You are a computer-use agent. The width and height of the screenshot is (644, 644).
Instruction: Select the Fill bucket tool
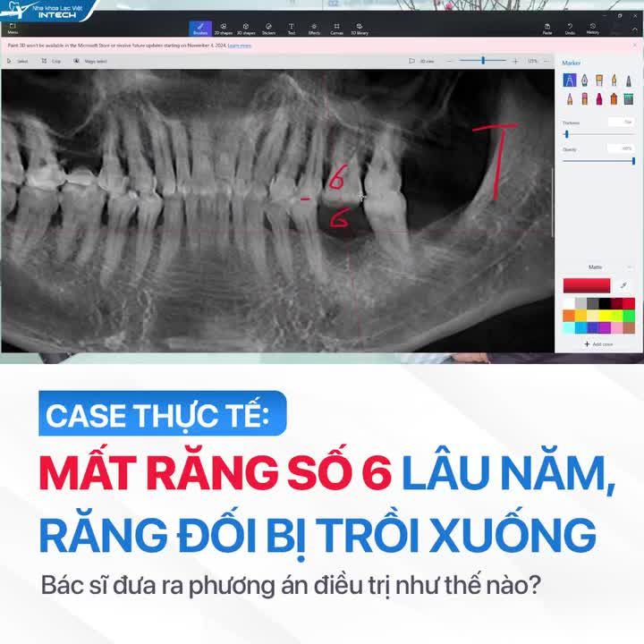(629, 99)
